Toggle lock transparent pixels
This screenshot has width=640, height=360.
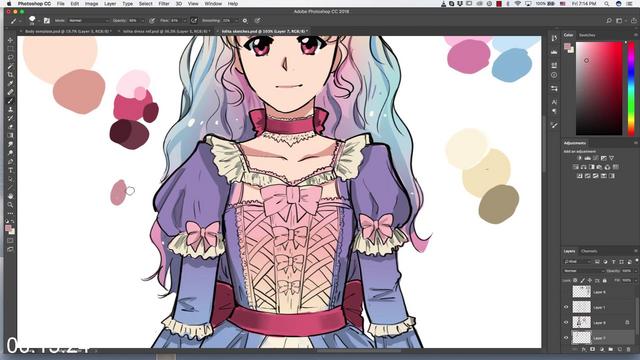[575, 280]
